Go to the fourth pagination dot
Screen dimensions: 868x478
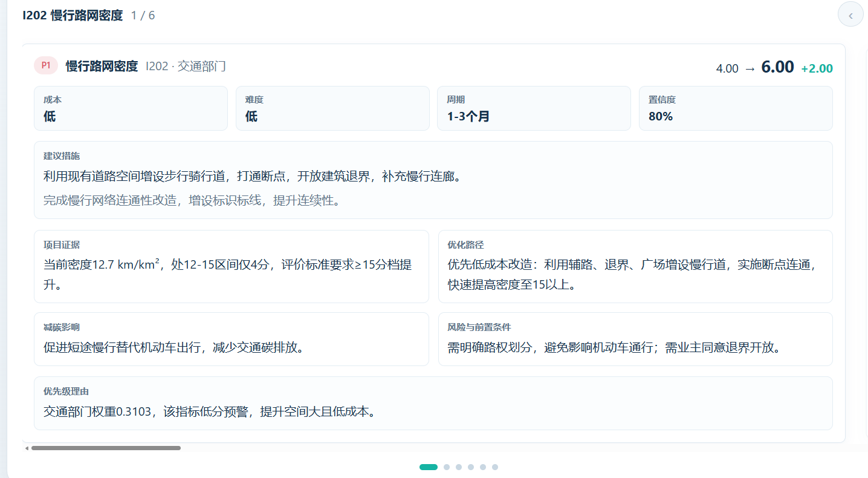tap(471, 467)
